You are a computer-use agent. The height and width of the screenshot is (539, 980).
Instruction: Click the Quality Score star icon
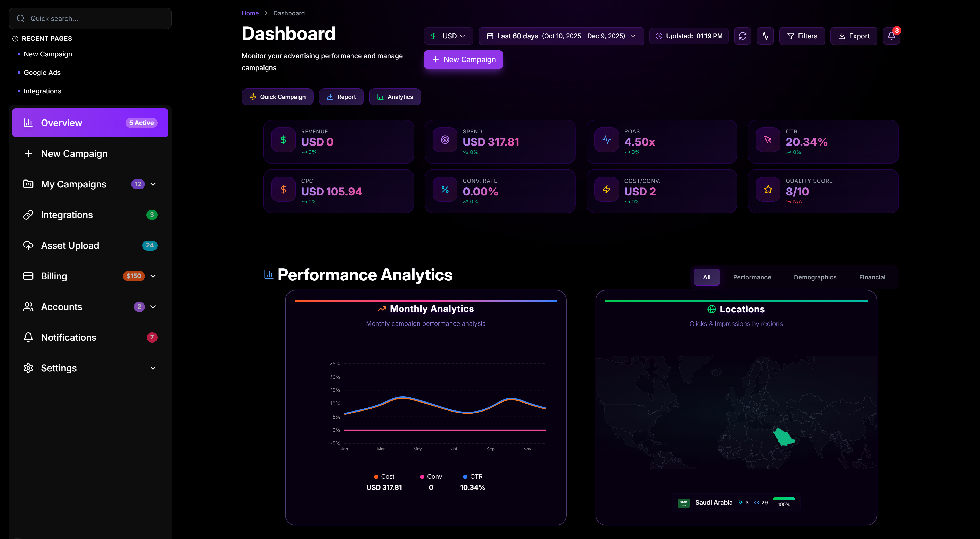pyautogui.click(x=768, y=189)
